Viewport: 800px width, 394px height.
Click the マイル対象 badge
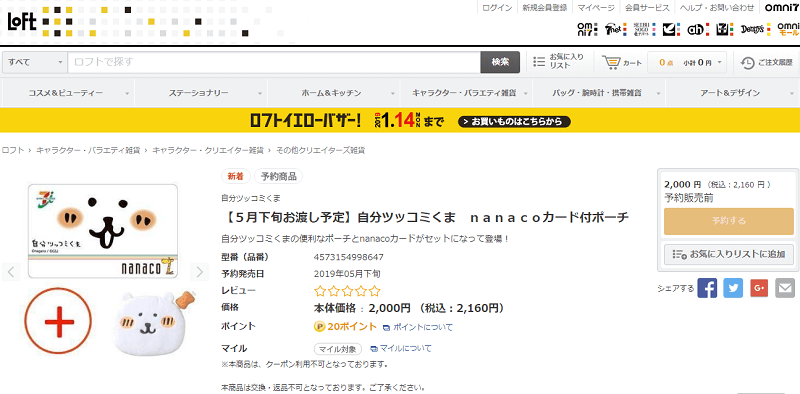click(x=338, y=349)
